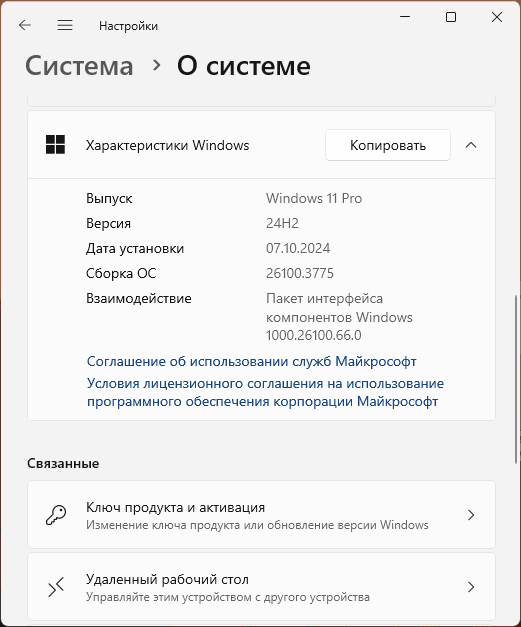Open Соглашение об использовании служб Майкрософт link

[252, 361]
